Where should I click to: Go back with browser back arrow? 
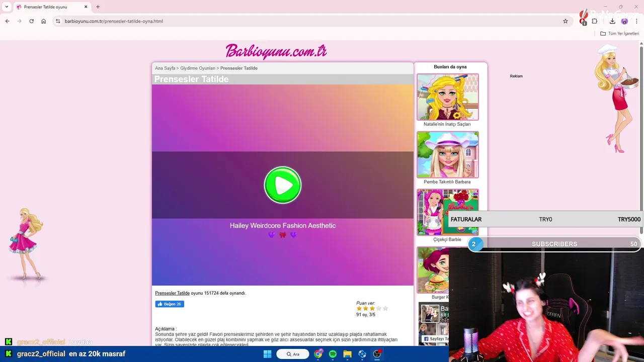click(7, 21)
